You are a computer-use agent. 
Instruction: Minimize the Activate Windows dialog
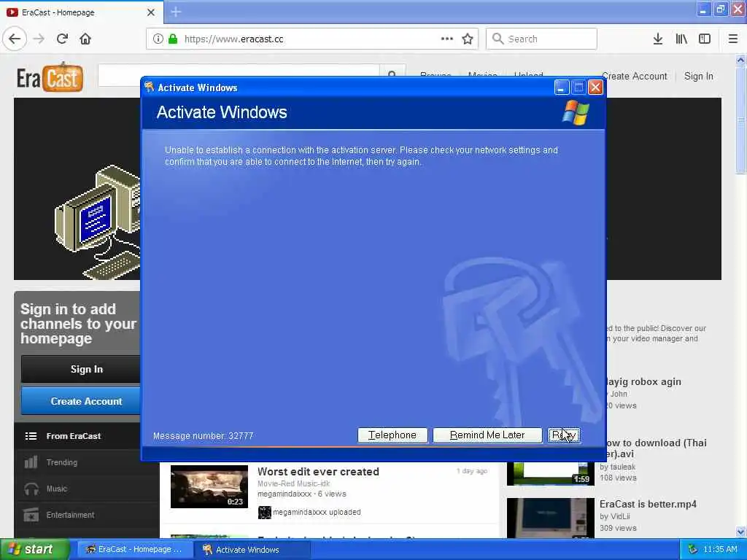(x=562, y=87)
